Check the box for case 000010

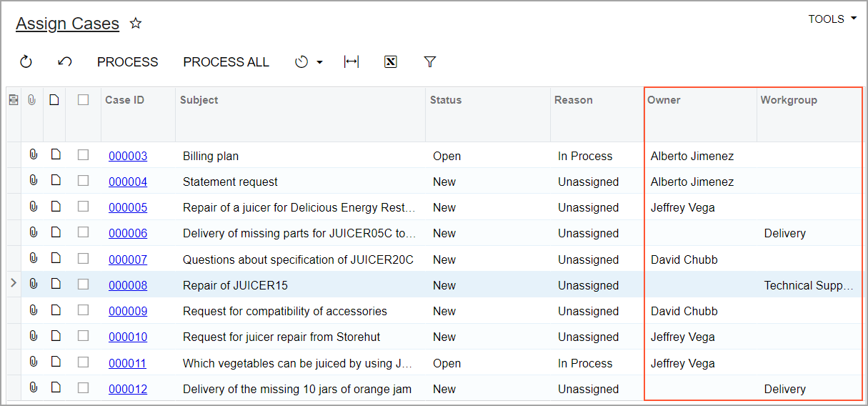pyautogui.click(x=84, y=336)
